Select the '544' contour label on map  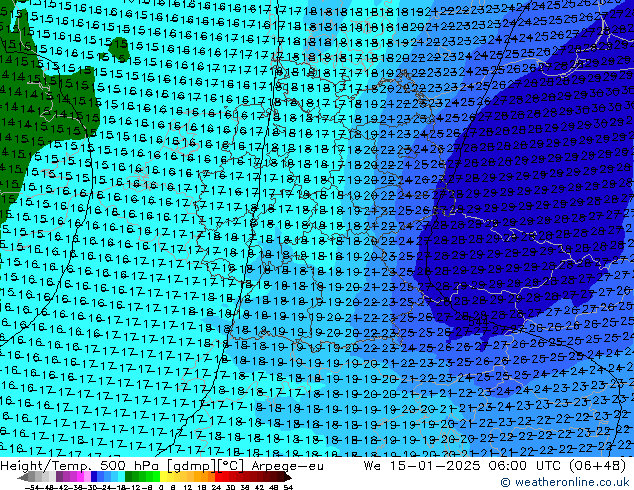pos(478,322)
